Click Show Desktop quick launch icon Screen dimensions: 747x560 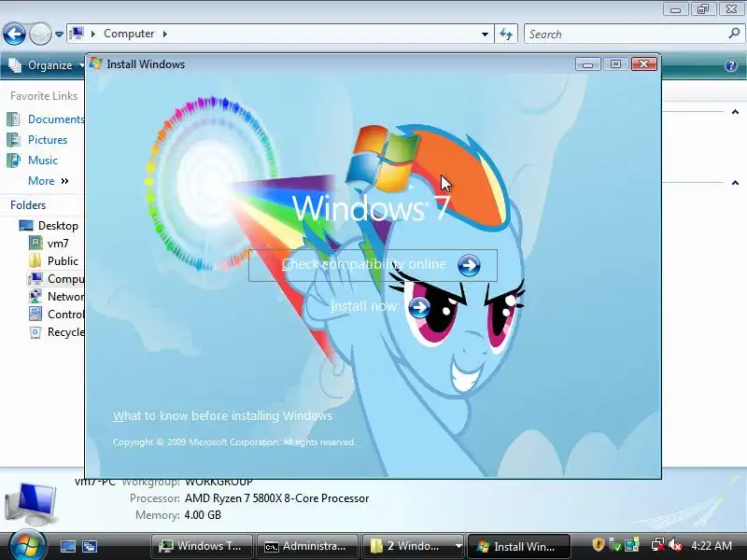click(67, 546)
